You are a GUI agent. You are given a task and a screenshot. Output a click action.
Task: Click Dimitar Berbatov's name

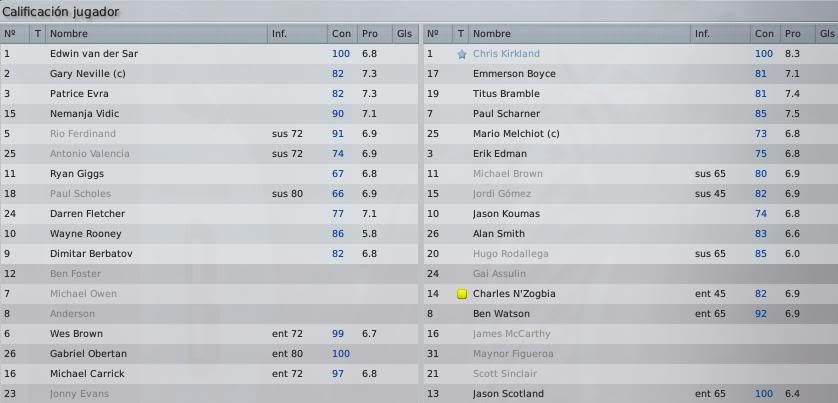[x=91, y=254]
